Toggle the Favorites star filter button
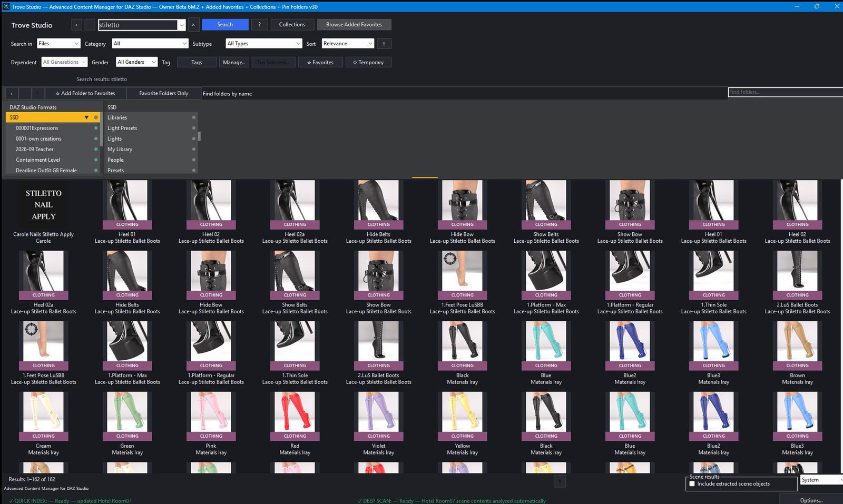Screen dimensions: 843x504 click(x=320, y=62)
